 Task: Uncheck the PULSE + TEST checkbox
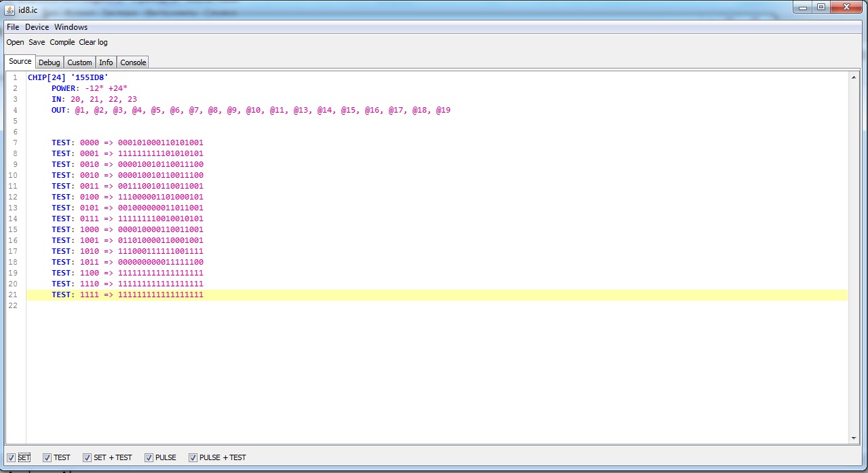click(x=193, y=457)
